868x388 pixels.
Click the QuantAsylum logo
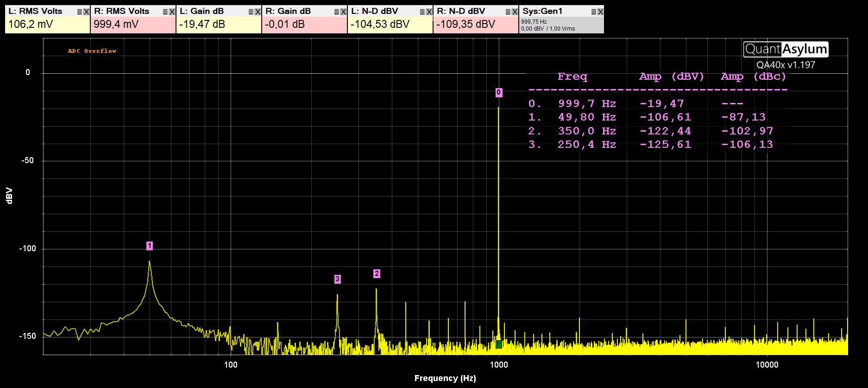pos(786,49)
